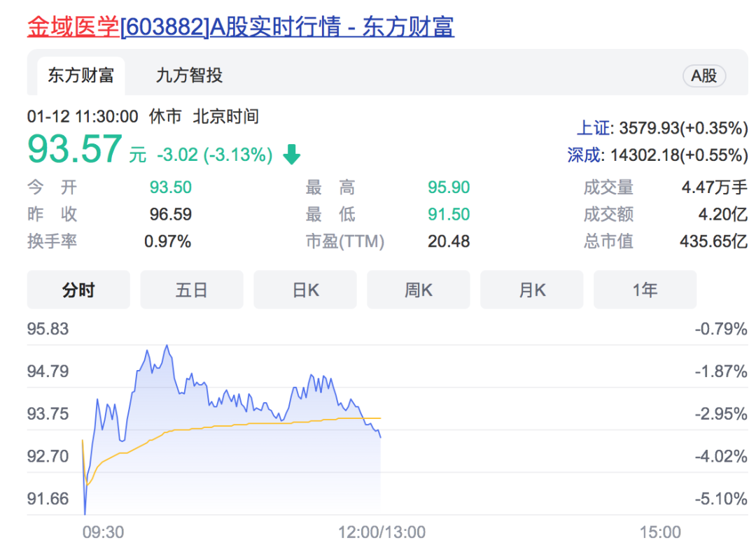Click the 今开 value 93.50
Screen dimensions: 756x547
click(171, 187)
